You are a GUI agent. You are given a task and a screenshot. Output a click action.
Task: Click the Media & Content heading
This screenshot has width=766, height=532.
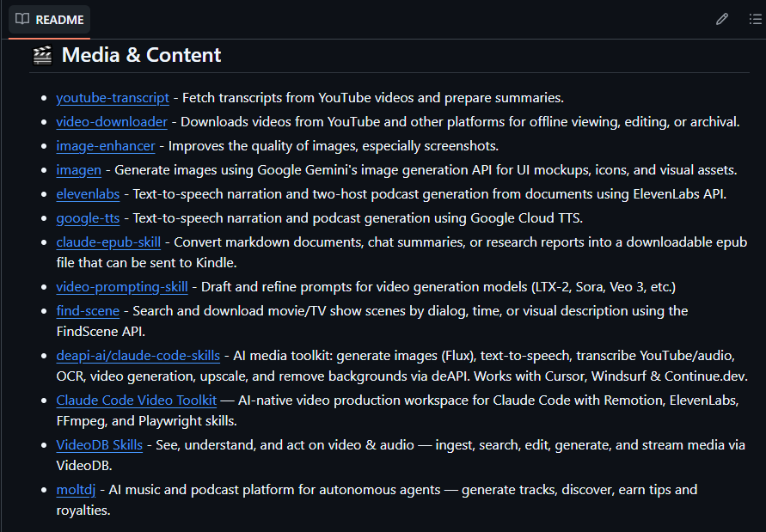click(x=141, y=53)
